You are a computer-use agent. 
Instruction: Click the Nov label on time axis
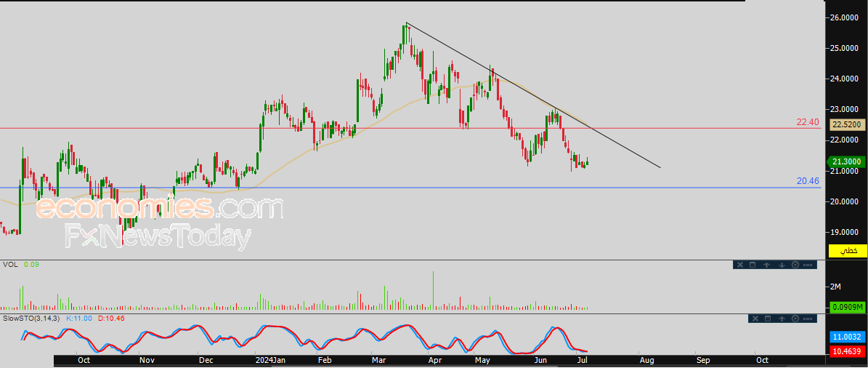tap(147, 360)
